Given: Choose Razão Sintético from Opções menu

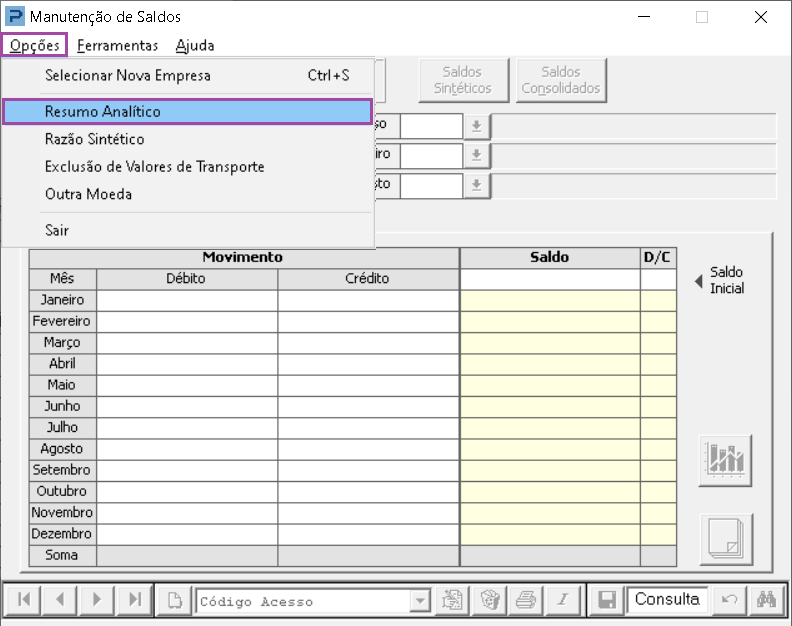Looking at the screenshot, I should pyautogui.click(x=95, y=139).
